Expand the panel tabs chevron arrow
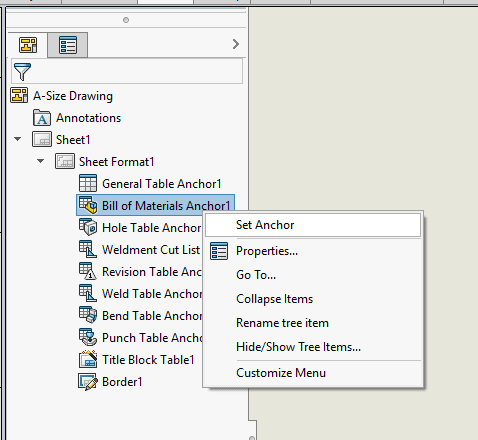Screen dimensions: 478x440 pyautogui.click(x=236, y=44)
